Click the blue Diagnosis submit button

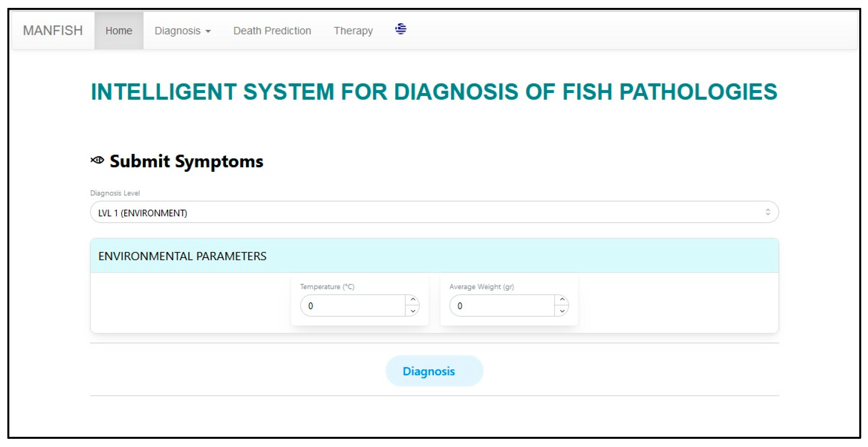pyautogui.click(x=434, y=371)
